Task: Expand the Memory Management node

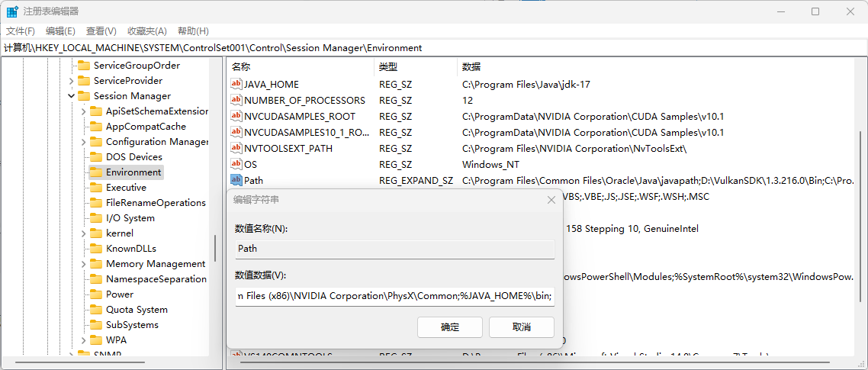Action: click(84, 264)
